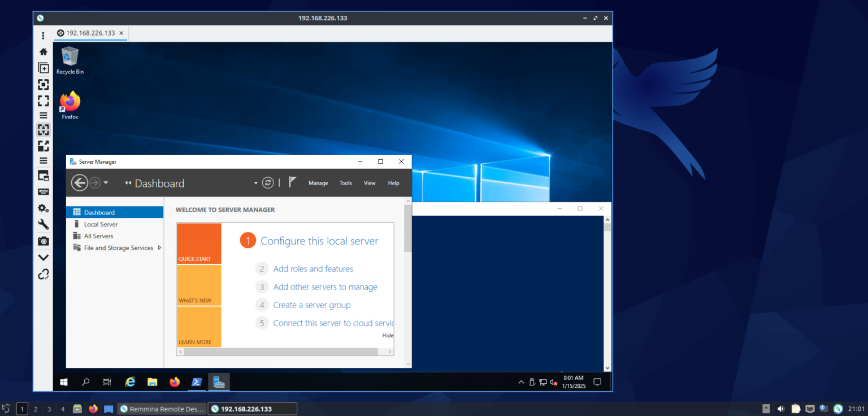Refresh Server Manager with the refresh icon
The image size is (868, 416).
268,182
